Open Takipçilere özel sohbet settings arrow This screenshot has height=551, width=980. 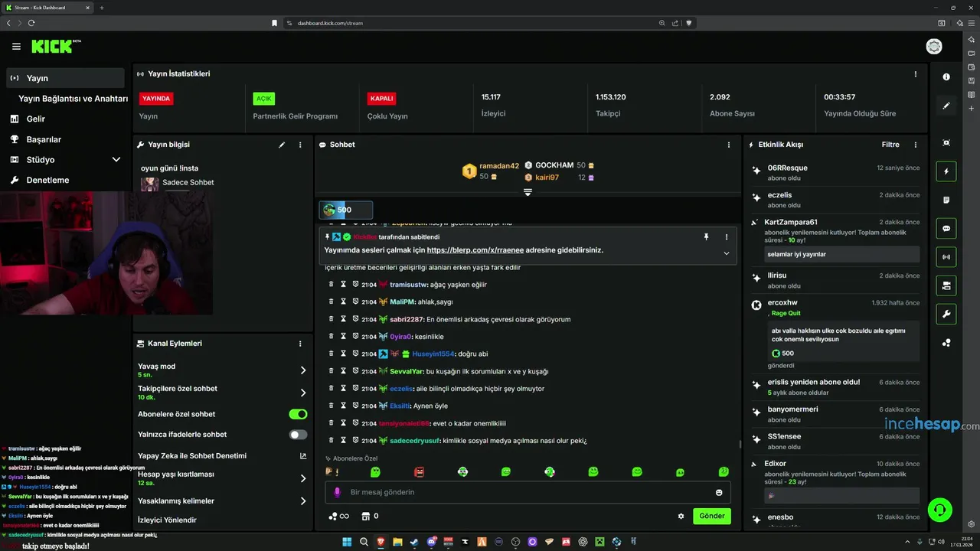pos(303,393)
